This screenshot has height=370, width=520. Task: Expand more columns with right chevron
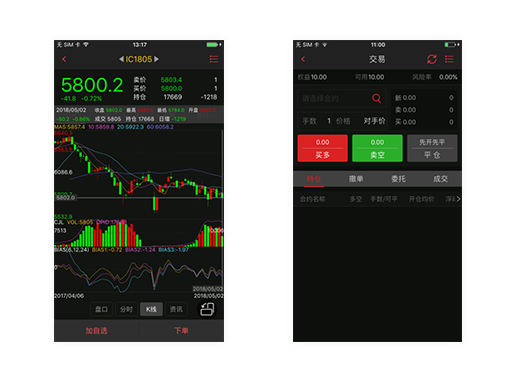pos(458,199)
